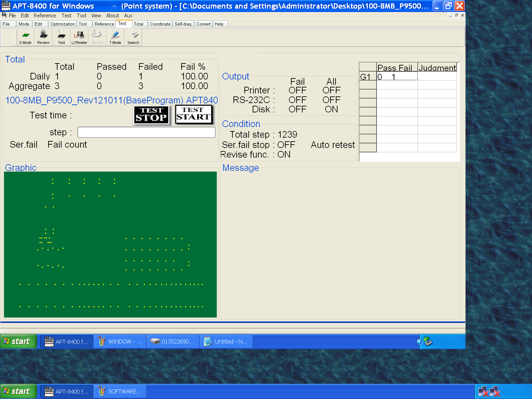Open the Search tool in the toolbar
Viewport: 532px width, 399px height.
point(133,37)
